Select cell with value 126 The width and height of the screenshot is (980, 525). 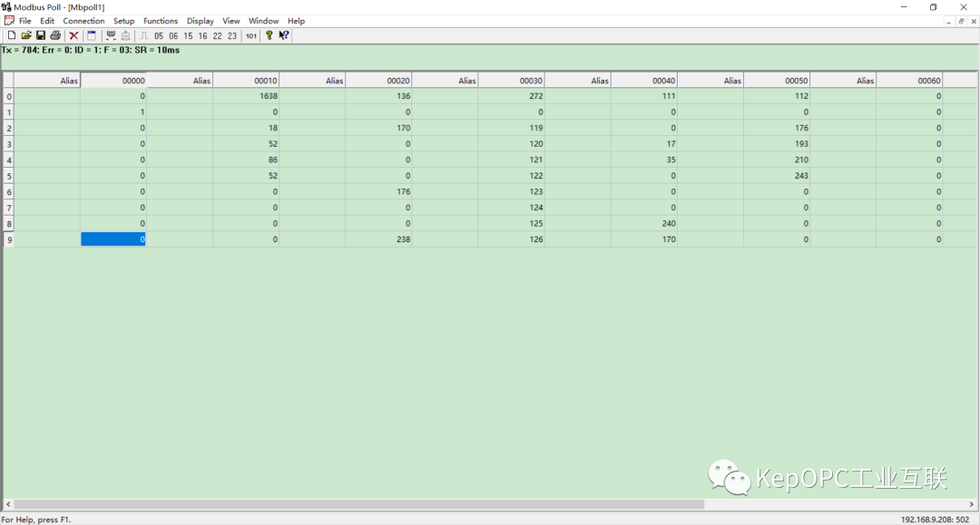tap(511, 239)
